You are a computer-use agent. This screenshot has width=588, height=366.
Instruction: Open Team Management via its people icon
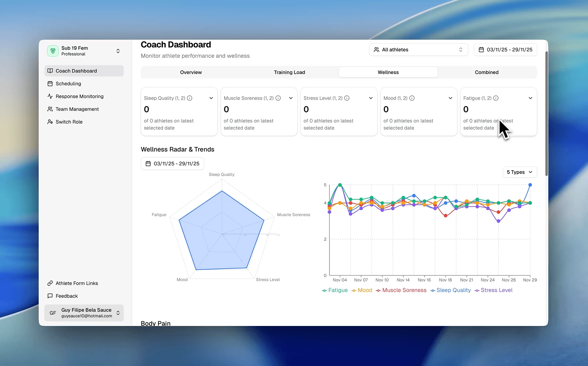click(x=50, y=109)
